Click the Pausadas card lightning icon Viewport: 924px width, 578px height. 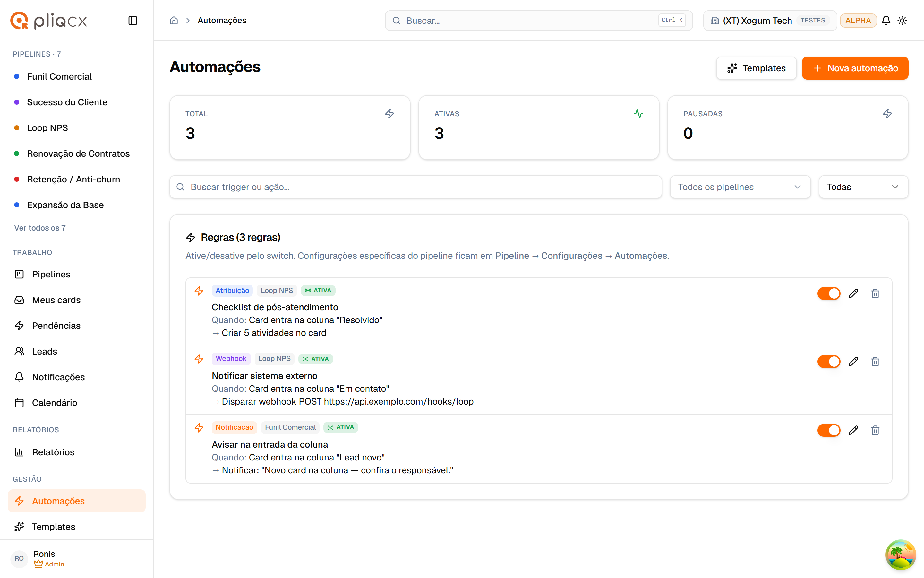pyautogui.click(x=887, y=114)
